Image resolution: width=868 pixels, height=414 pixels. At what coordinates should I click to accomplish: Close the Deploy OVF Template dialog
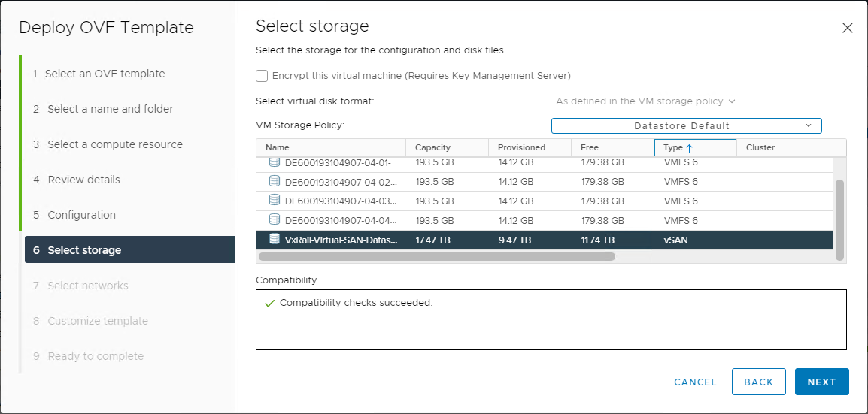(847, 29)
